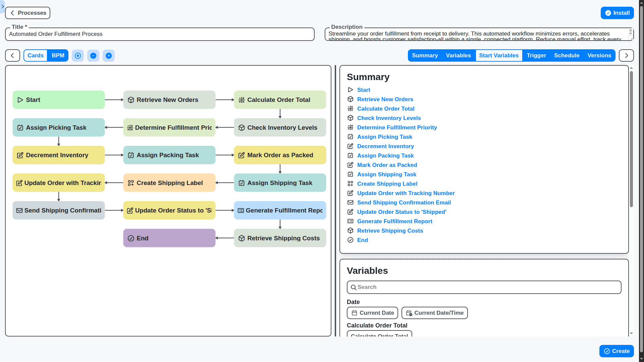Collapse the left panel with the back chevron
Viewport: 644px width, 362px height.
click(x=12, y=55)
